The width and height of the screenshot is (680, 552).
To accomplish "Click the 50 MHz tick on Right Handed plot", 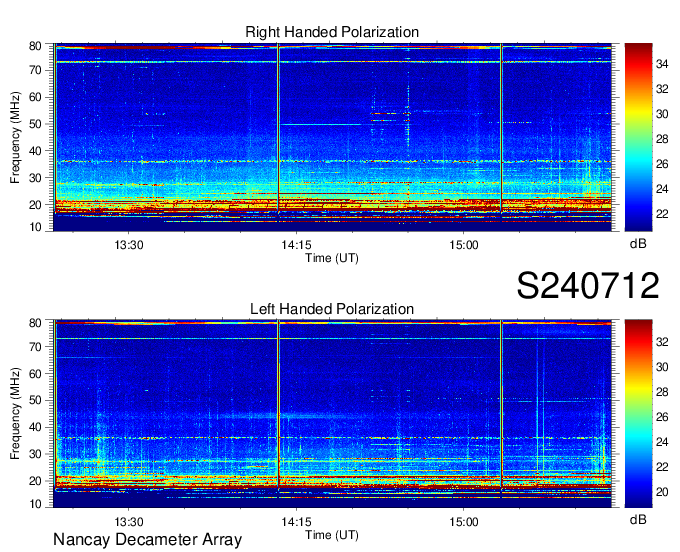I will pos(35,124).
